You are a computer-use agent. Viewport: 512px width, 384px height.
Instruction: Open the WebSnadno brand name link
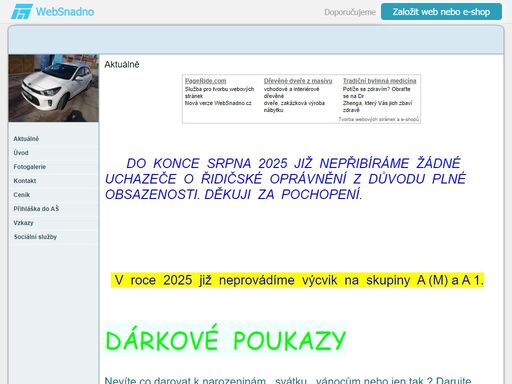click(65, 12)
